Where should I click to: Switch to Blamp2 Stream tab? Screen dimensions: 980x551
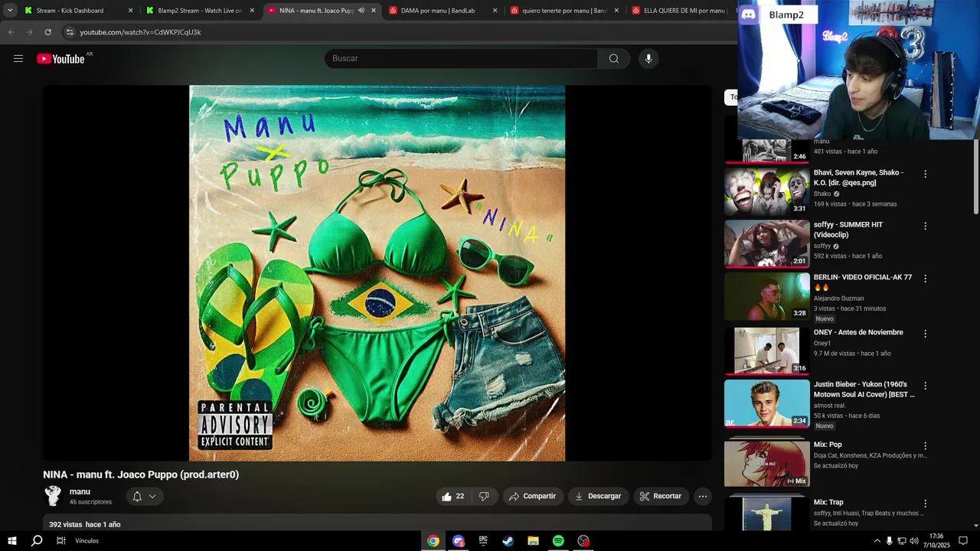coord(199,11)
